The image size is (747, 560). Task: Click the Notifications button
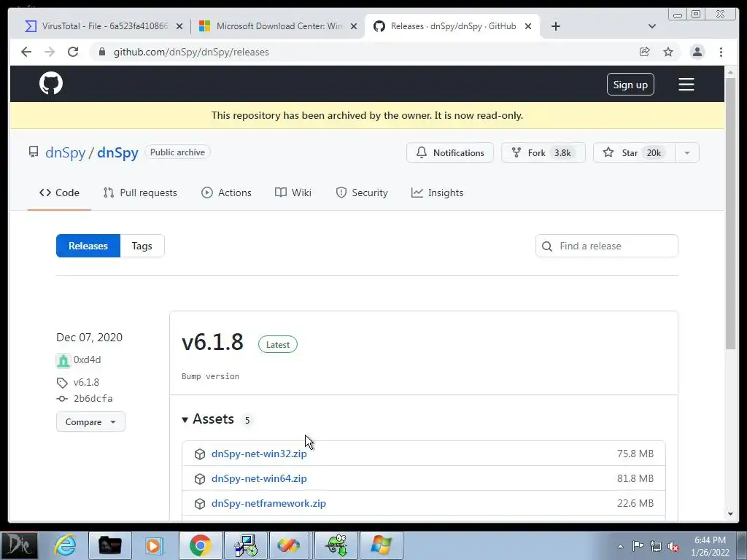pos(449,152)
